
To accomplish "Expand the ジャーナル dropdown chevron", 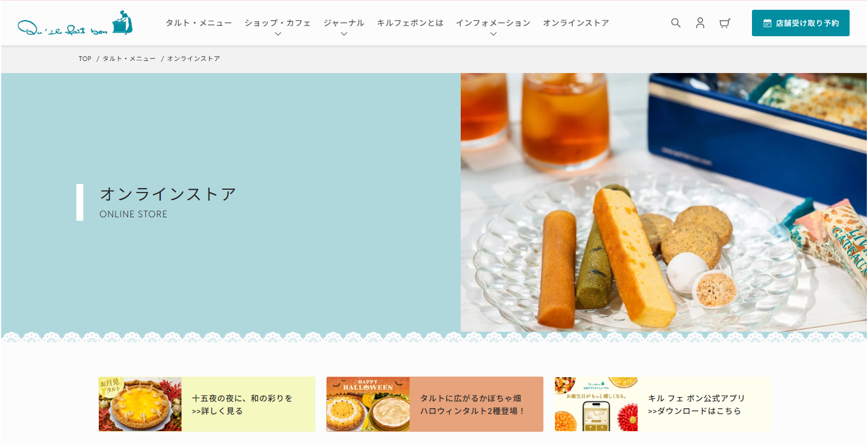I will click(x=344, y=34).
